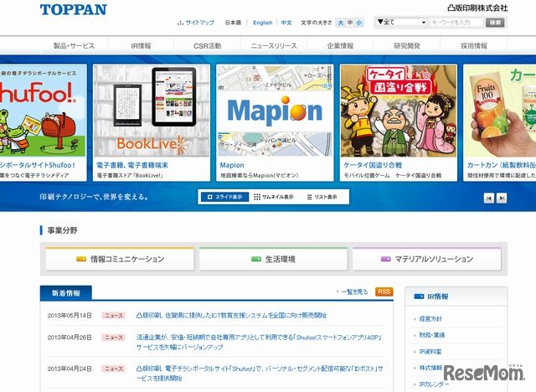Open IRカレンダー in IR sidebar
The width and height of the screenshot is (536, 392).
(434, 384)
